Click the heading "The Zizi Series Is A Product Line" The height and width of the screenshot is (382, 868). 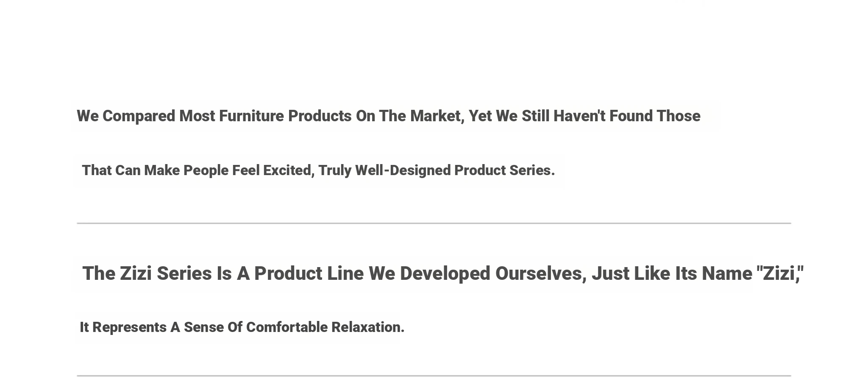(443, 273)
